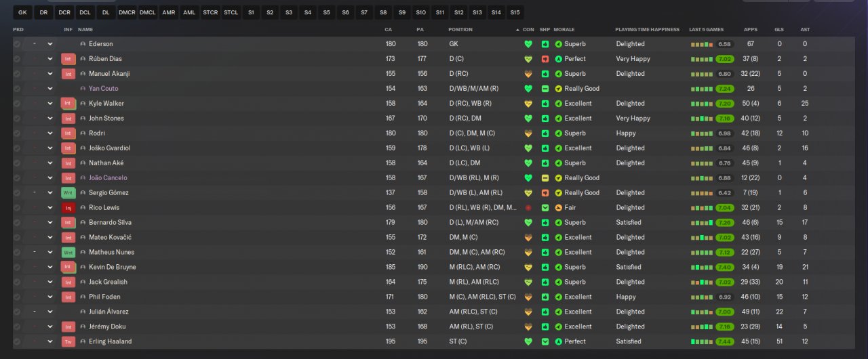The height and width of the screenshot is (359, 868).
Task: Toggle the selection circle for Rúben Dias
Action: point(17,59)
